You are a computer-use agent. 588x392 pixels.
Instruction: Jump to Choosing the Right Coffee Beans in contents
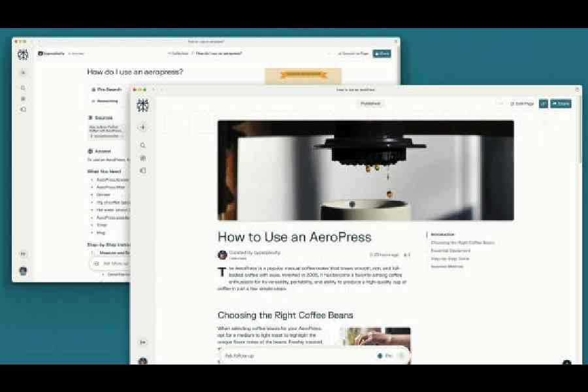point(463,242)
